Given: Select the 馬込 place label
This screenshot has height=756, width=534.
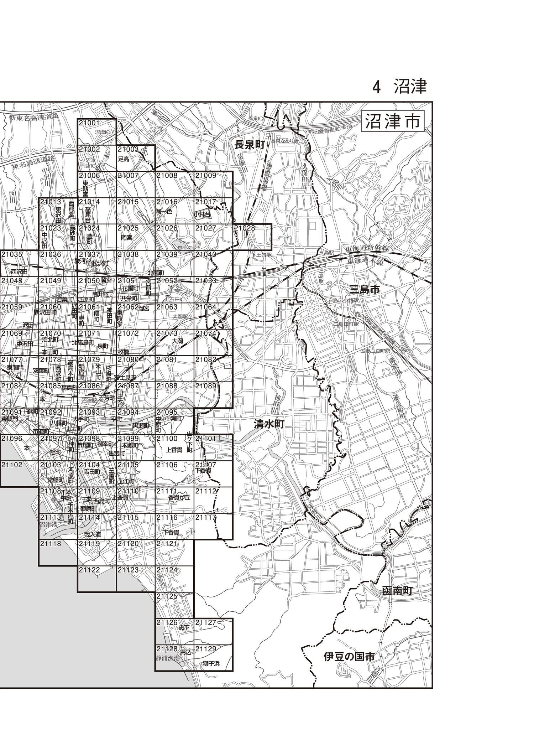Looking at the screenshot, I should pos(185,652).
